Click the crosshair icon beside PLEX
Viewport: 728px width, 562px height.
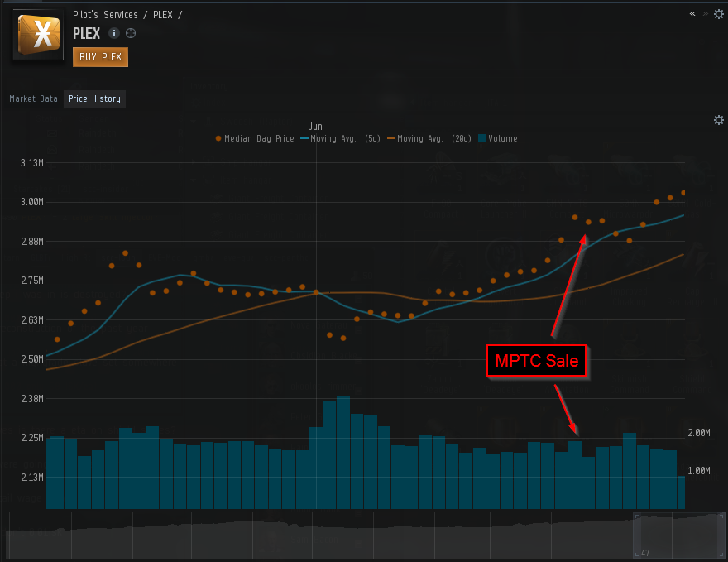click(131, 33)
